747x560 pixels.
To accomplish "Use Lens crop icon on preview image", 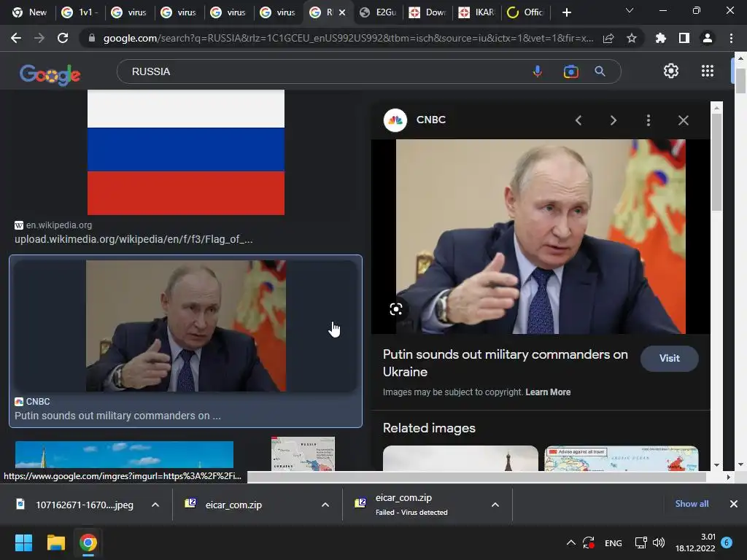I will pos(396,309).
